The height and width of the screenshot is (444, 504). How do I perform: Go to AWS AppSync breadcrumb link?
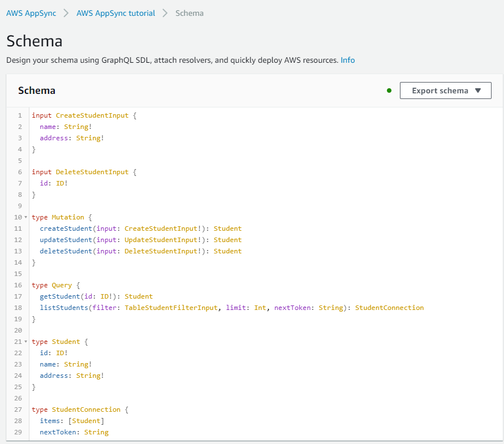(31, 13)
